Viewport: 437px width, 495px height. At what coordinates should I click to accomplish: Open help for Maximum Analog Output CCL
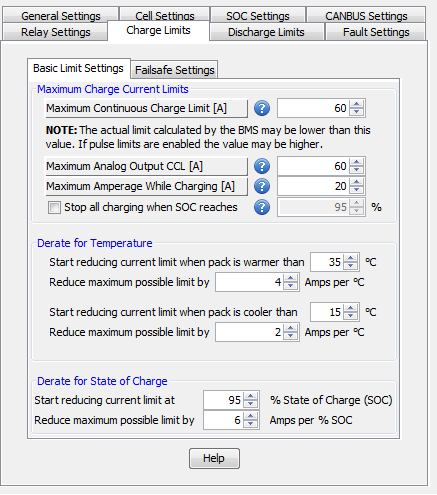(x=262, y=166)
